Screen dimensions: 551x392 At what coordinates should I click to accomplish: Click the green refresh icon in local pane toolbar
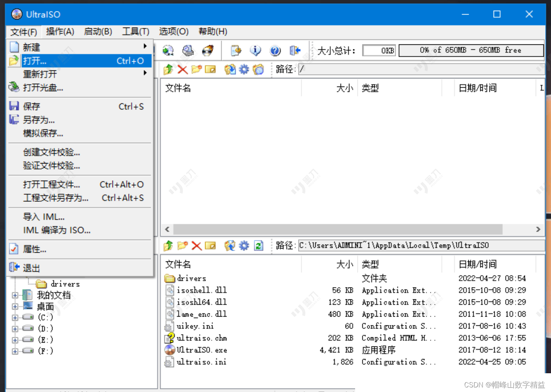[259, 245]
